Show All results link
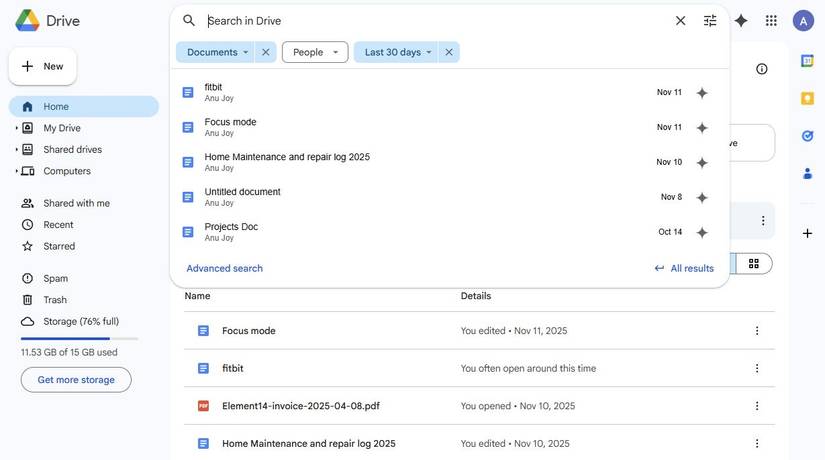 (x=684, y=268)
